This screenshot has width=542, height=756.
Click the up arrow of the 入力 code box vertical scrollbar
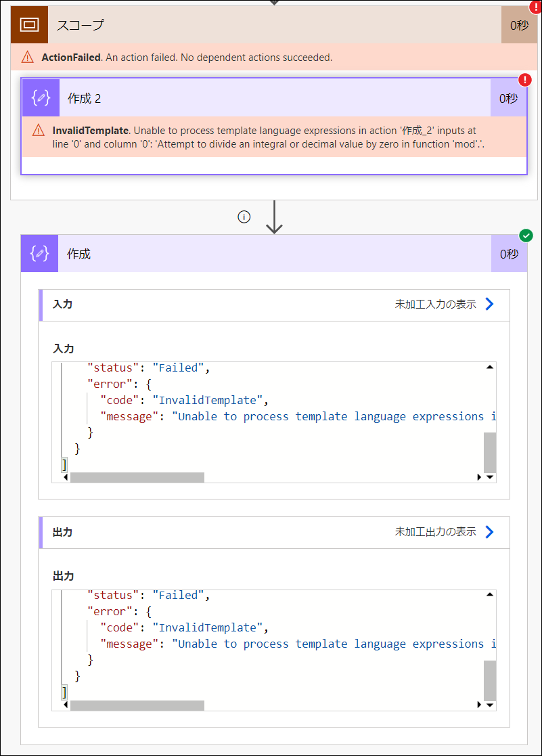tap(490, 368)
